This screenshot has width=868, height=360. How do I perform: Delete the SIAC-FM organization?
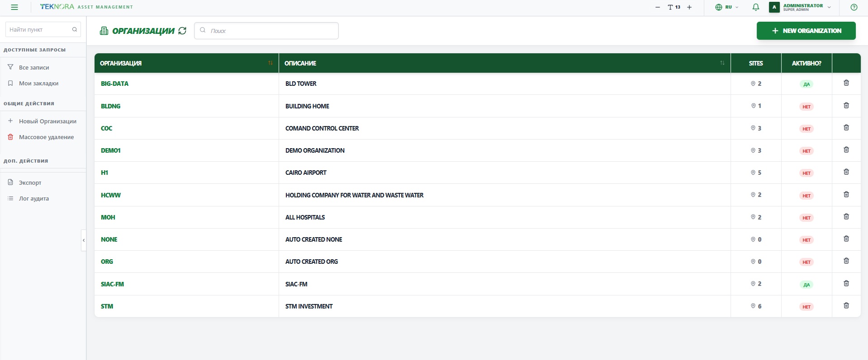pos(846,283)
